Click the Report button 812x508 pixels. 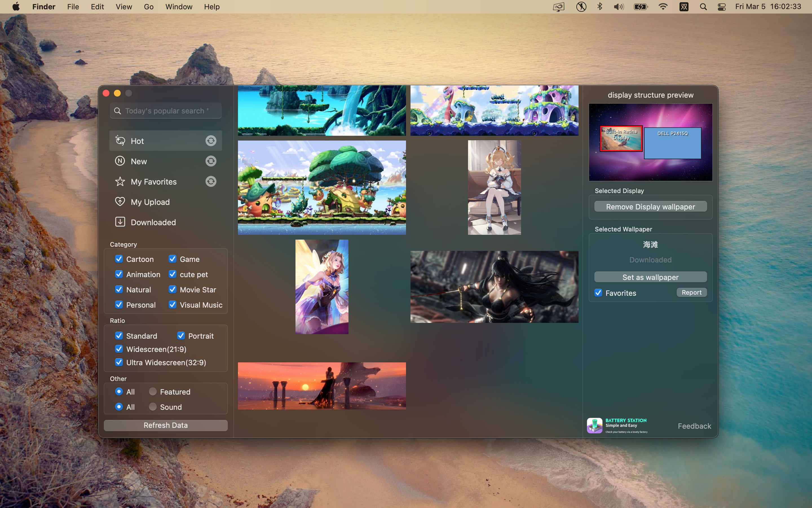tap(692, 292)
